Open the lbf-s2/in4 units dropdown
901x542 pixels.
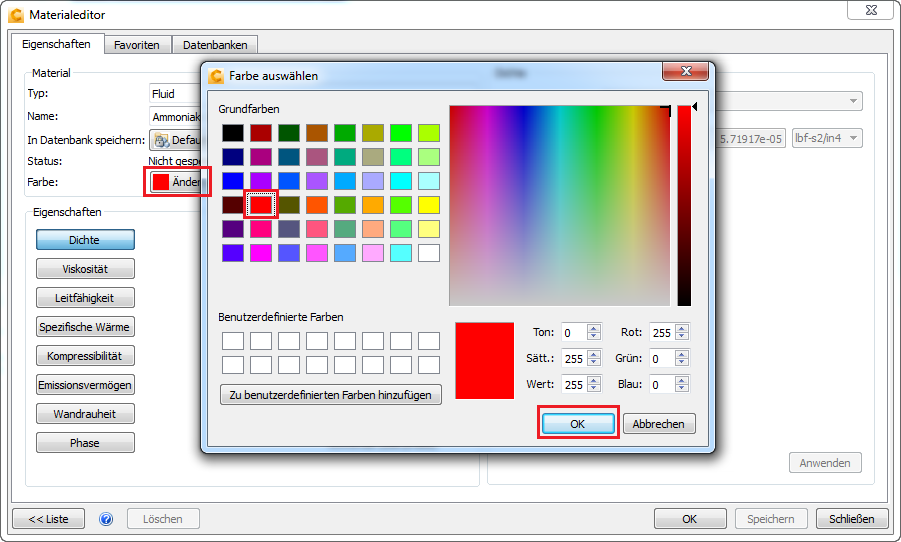827,138
